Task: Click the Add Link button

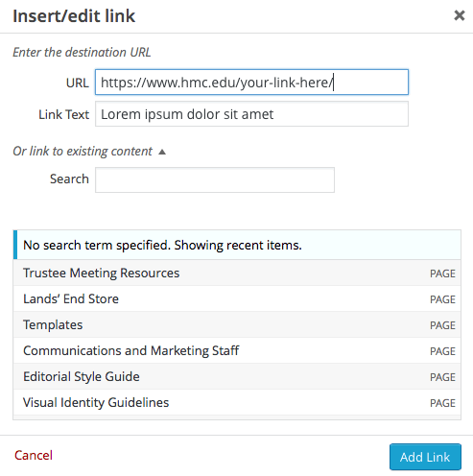Action: pyautogui.click(x=425, y=457)
